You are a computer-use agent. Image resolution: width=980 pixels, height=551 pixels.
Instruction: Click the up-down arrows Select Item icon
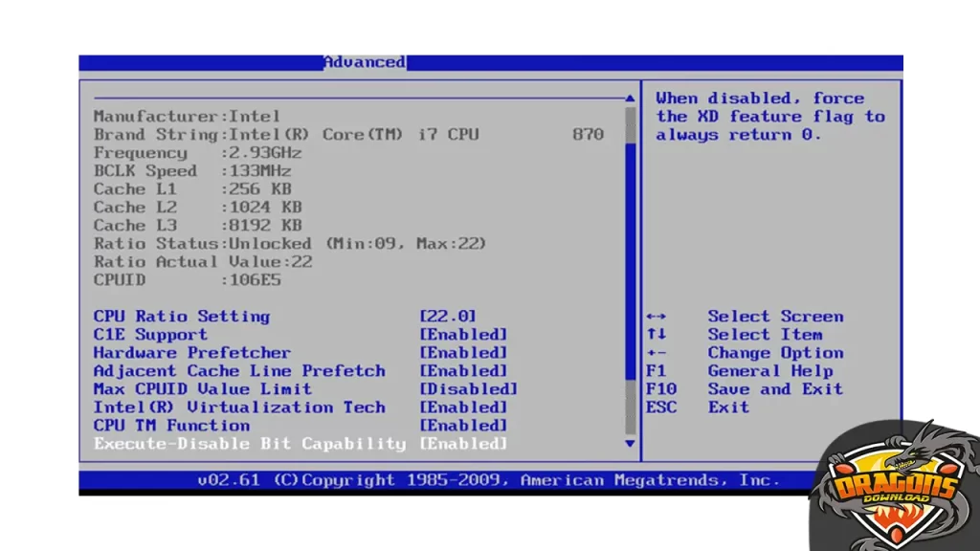[656, 335]
